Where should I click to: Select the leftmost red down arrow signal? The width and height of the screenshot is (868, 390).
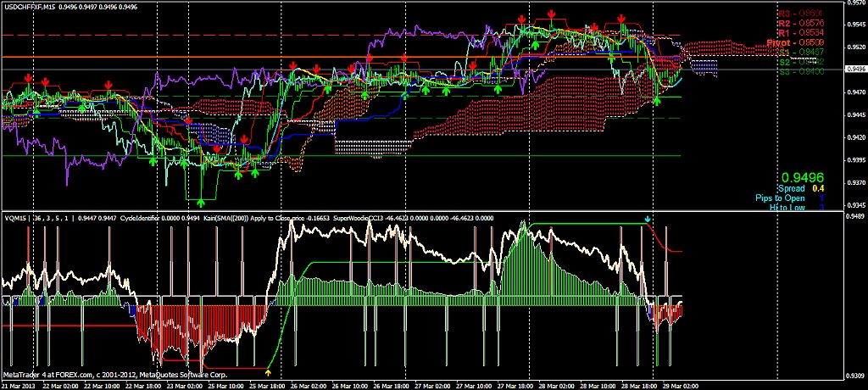point(29,78)
